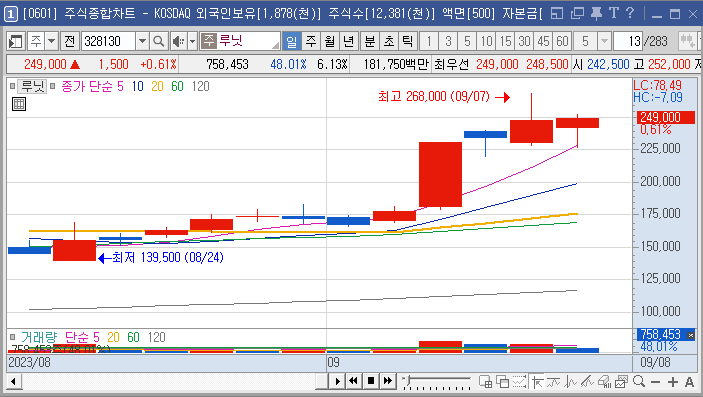The image size is (703, 397).
Task: Click the chart layout icon left of 주
Action: click(16, 42)
